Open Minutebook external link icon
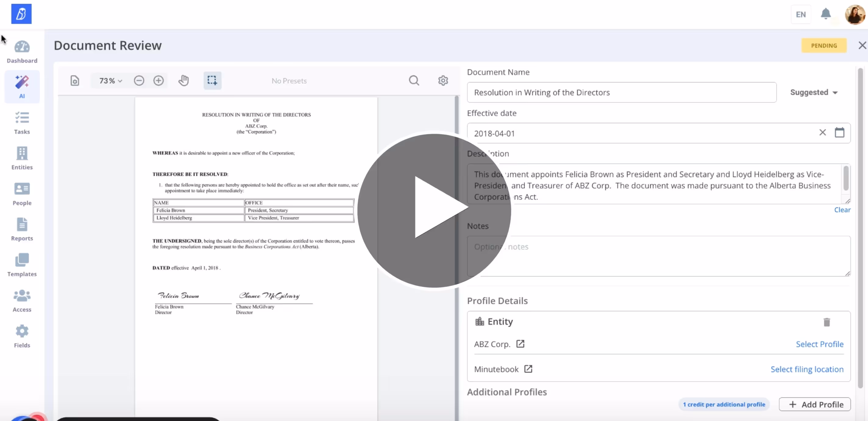The width and height of the screenshot is (868, 421). (528, 369)
